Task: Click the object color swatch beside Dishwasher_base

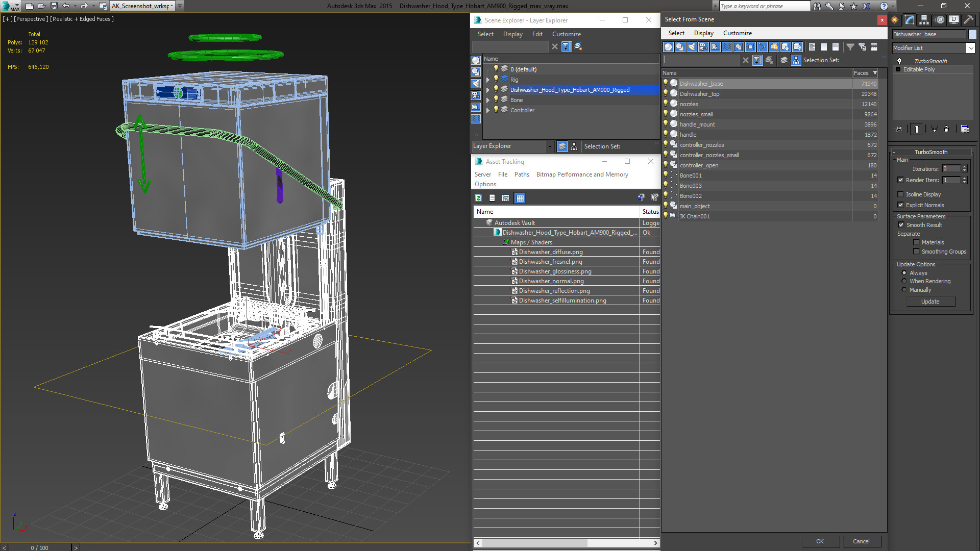Action: pos(972,34)
